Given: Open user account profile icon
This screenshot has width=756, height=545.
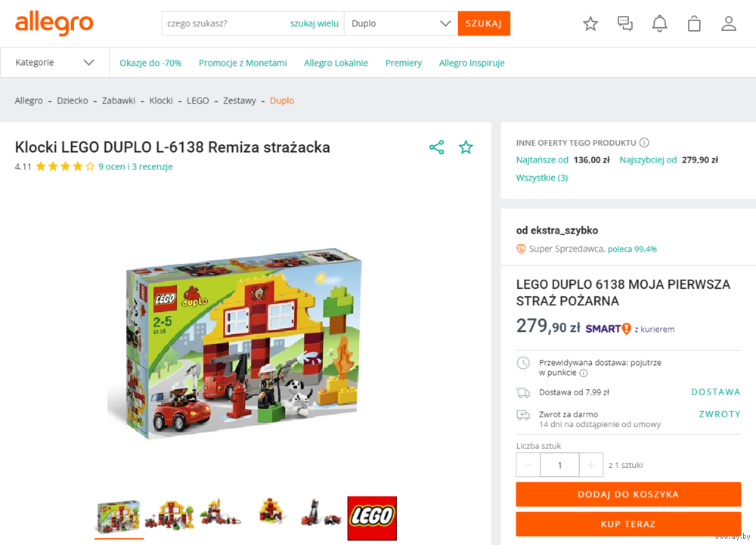Looking at the screenshot, I should (x=729, y=23).
